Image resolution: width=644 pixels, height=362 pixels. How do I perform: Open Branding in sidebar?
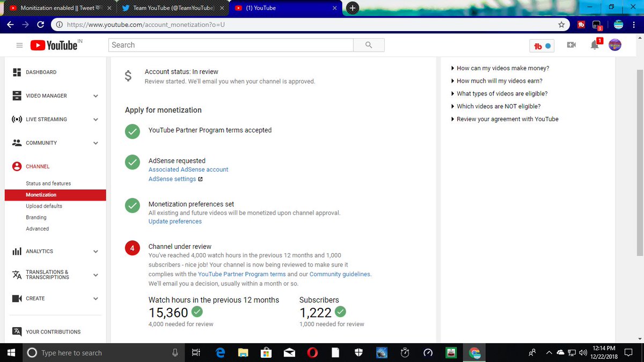pos(36,217)
